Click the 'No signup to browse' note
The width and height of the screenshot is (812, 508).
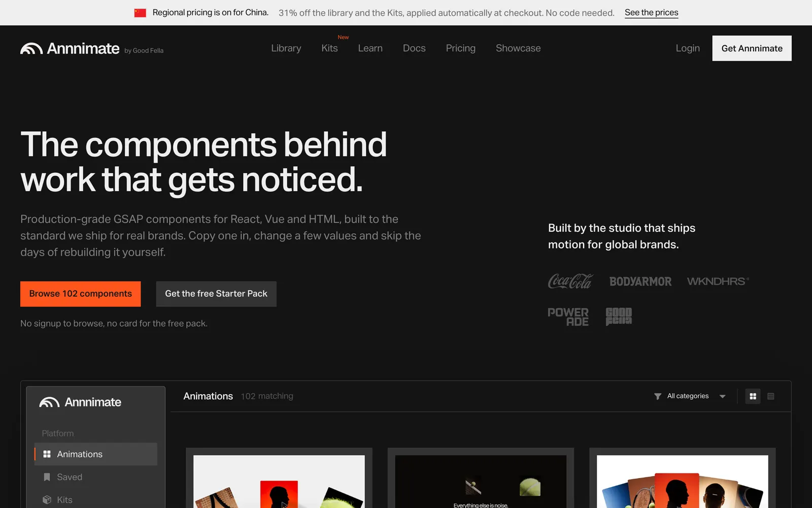(x=114, y=324)
